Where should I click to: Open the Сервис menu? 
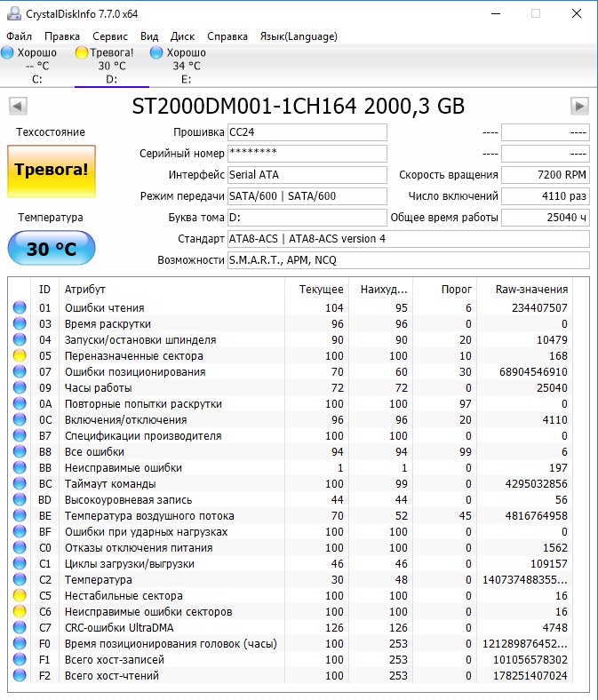(110, 36)
